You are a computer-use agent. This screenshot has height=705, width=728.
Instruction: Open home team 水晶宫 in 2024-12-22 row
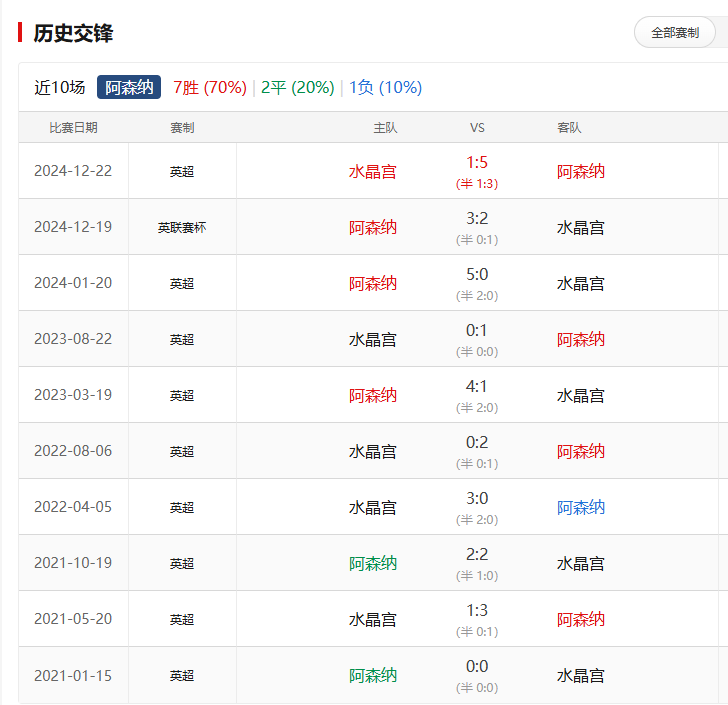coord(373,171)
